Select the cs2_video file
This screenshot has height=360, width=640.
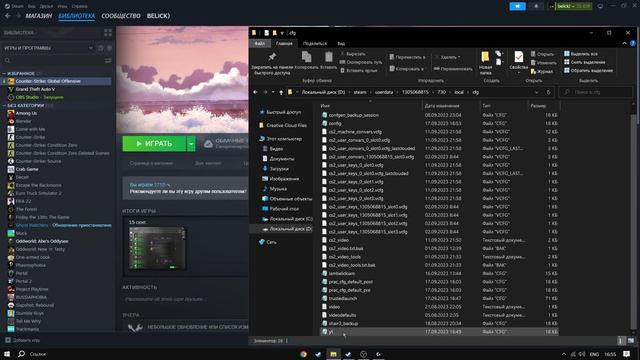(338, 240)
